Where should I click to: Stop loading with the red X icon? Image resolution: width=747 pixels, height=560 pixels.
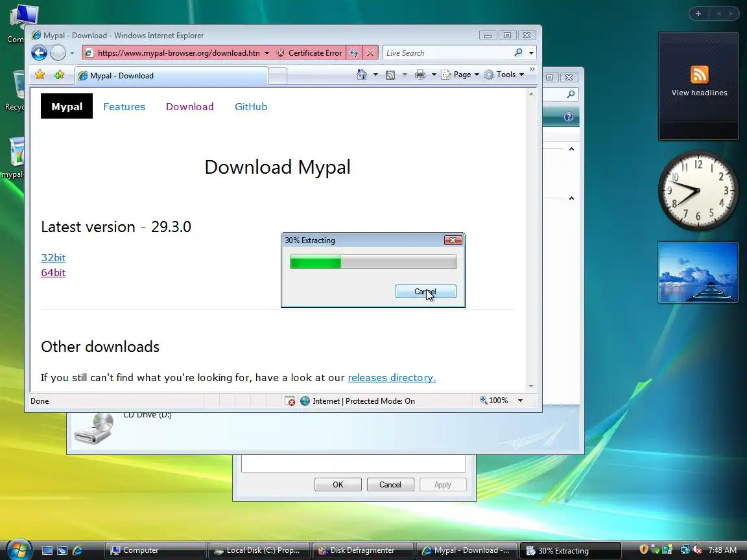pos(370,53)
